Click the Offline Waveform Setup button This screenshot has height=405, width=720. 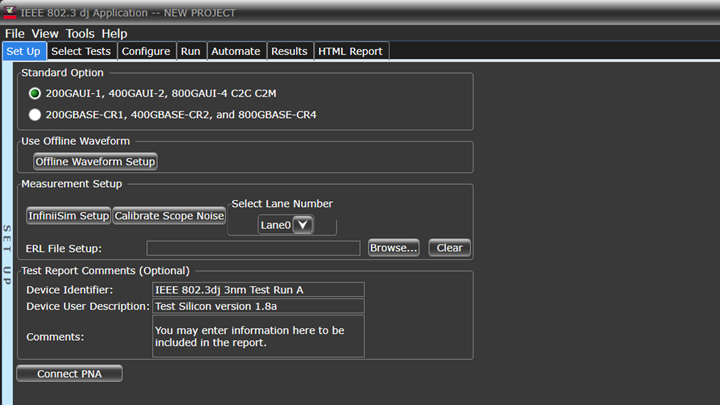click(x=95, y=161)
